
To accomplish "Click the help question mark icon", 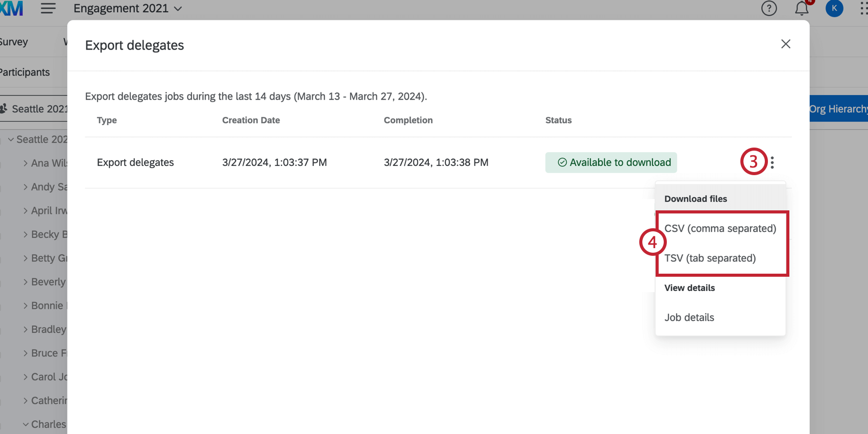I will [x=768, y=9].
